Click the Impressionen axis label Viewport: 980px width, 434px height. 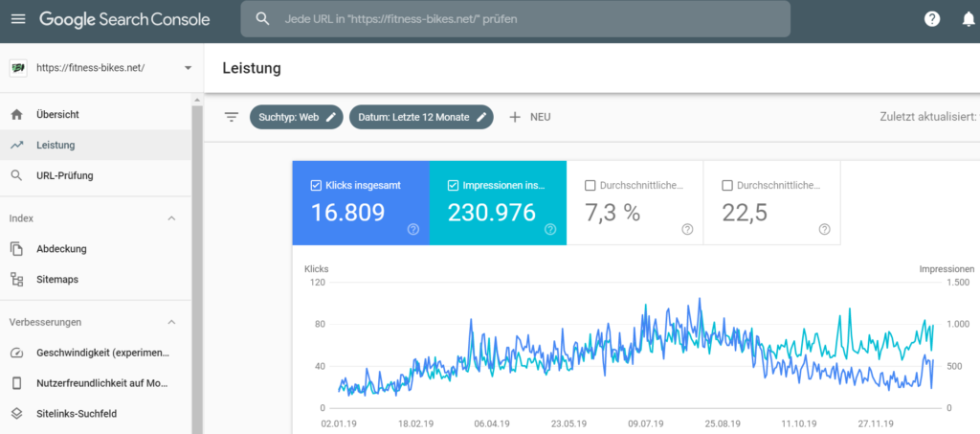pyautogui.click(x=947, y=269)
